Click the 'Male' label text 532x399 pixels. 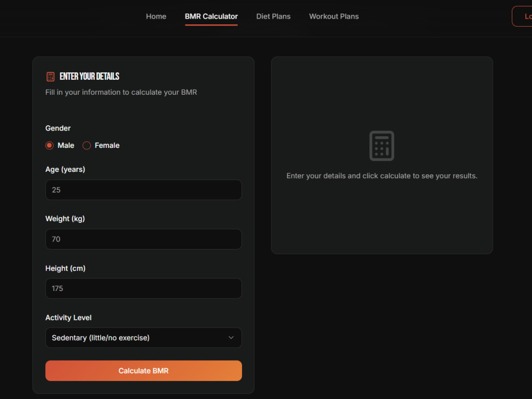[66, 146]
